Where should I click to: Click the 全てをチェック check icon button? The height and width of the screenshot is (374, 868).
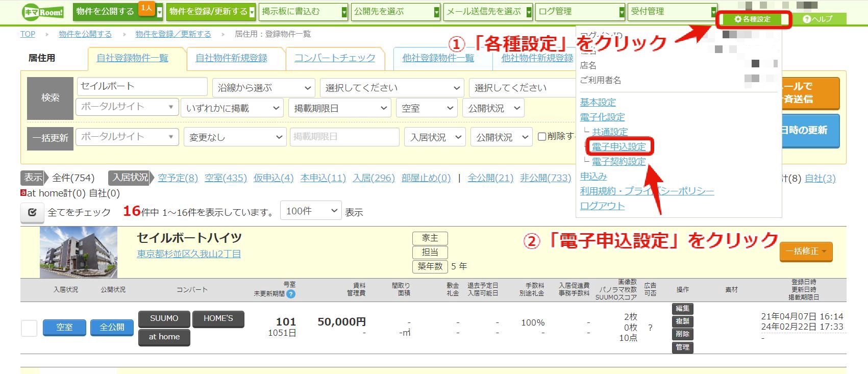tap(32, 212)
